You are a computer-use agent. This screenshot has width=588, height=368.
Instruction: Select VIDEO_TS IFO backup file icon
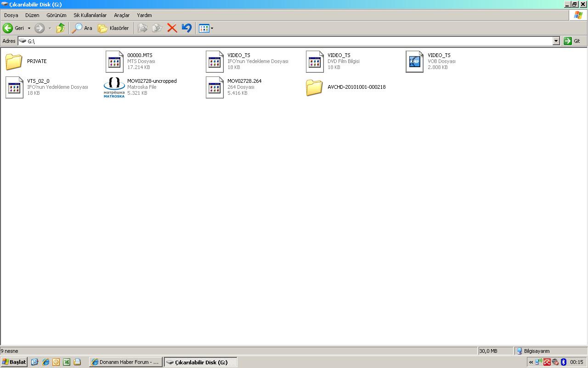point(215,61)
